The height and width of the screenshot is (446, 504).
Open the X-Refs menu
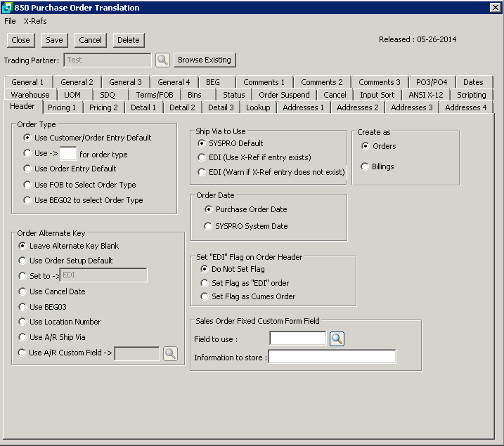tap(35, 21)
